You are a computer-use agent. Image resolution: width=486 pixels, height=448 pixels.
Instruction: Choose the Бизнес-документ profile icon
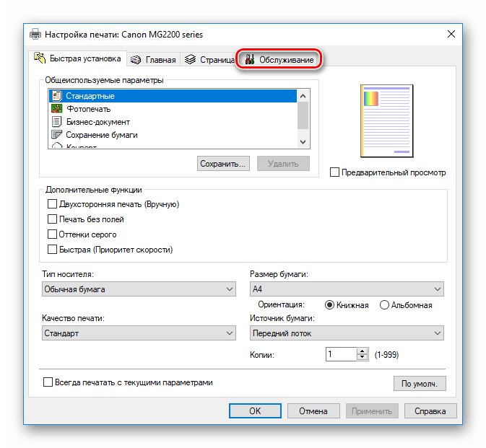tap(57, 122)
